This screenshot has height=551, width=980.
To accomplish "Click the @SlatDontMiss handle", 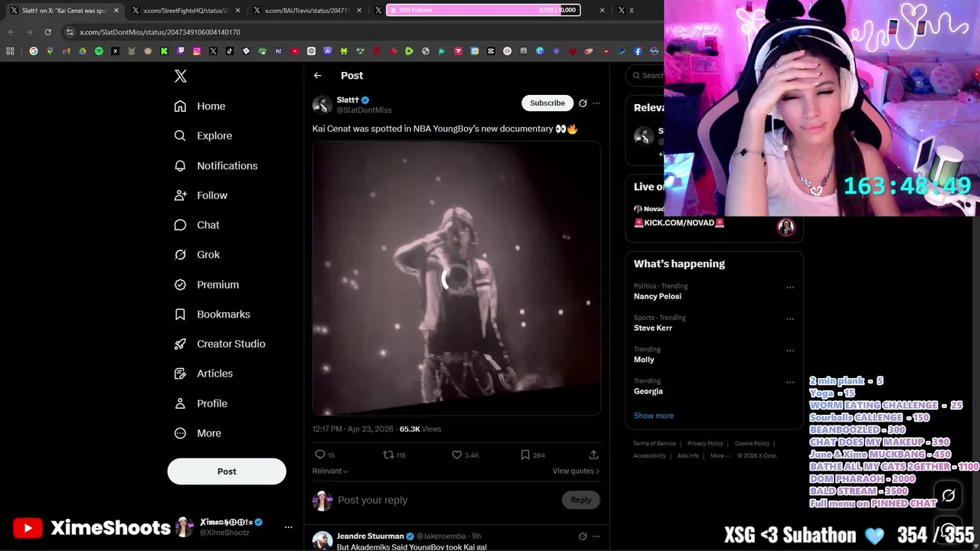I will (364, 110).
